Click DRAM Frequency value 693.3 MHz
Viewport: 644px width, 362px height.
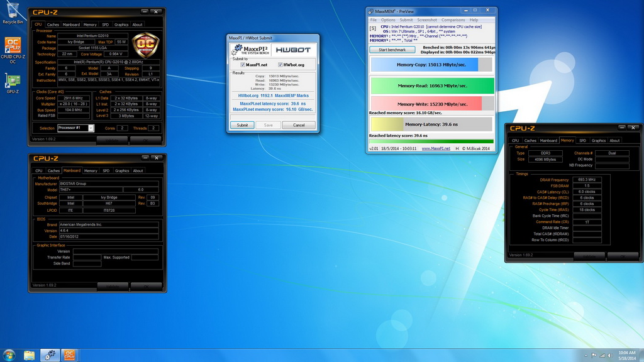(x=587, y=180)
